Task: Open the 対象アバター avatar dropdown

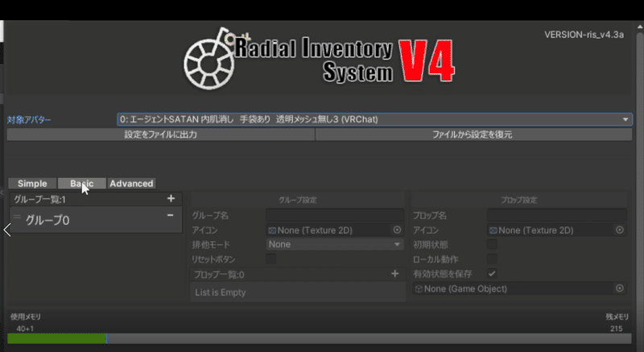Action: (374, 119)
